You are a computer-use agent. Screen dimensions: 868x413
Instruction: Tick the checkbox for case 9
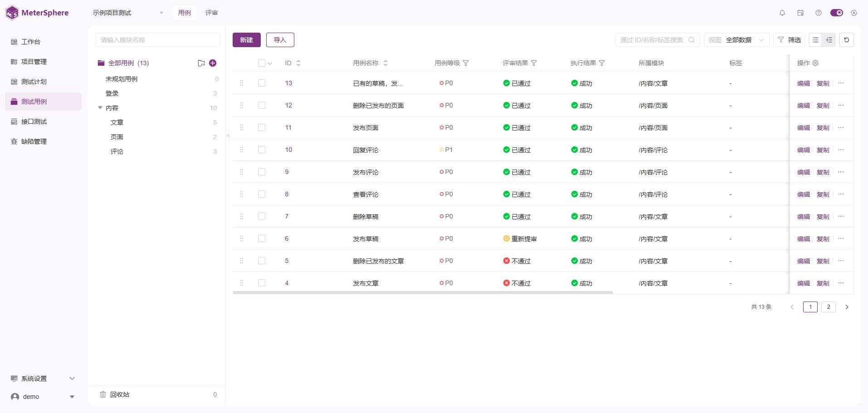(262, 172)
